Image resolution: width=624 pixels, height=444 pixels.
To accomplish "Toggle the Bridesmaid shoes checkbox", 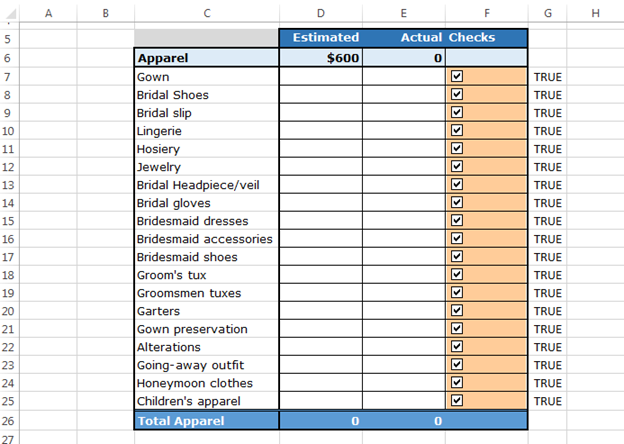I will [457, 256].
